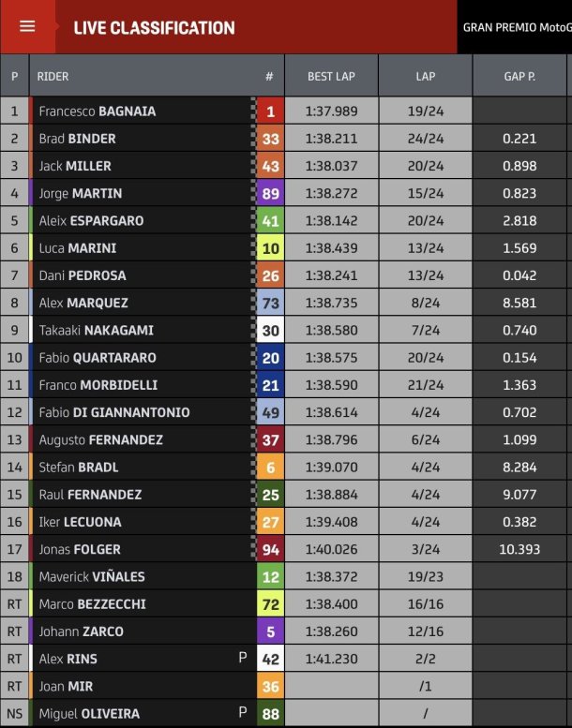Image resolution: width=572 pixels, height=728 pixels.
Task: Sort by the LAP column header
Action: 425,76
